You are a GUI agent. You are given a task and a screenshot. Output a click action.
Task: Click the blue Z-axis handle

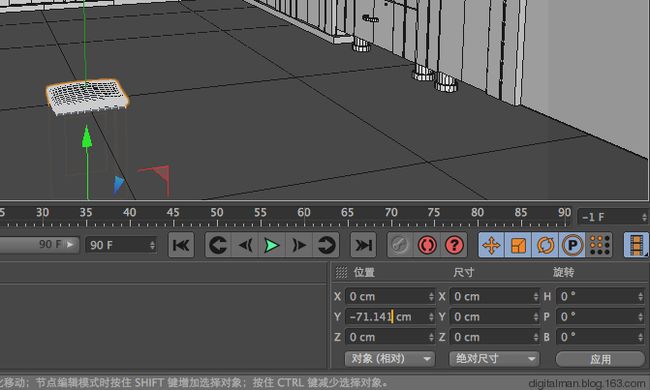coord(118,185)
